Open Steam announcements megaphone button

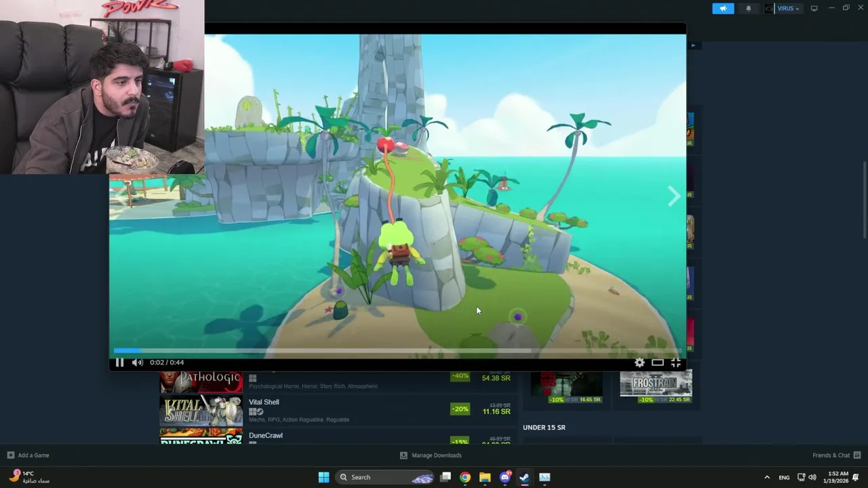pos(723,8)
